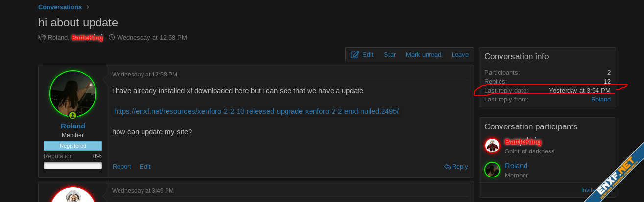Click the clock icon beside conversation date
The image size is (644, 202).
click(112, 37)
